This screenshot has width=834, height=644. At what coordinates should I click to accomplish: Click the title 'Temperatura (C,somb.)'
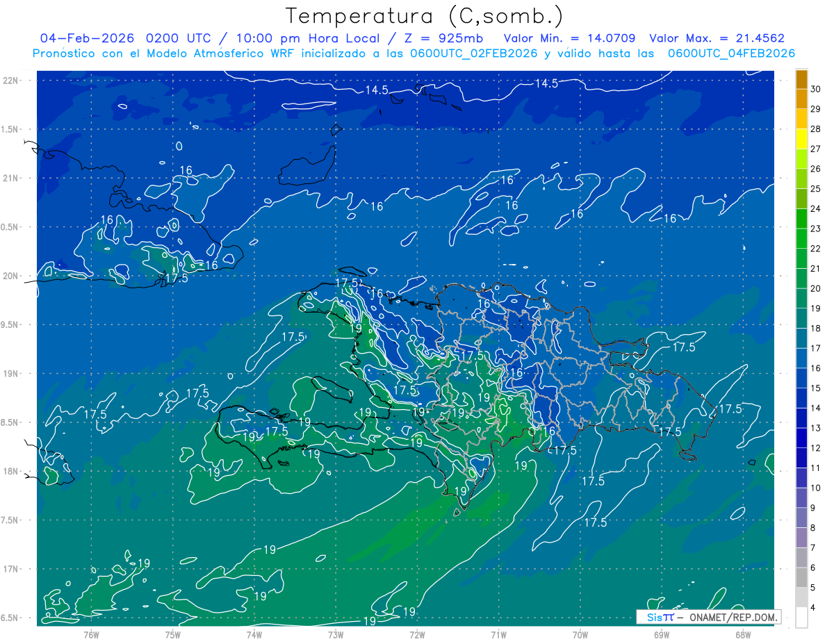(x=425, y=16)
